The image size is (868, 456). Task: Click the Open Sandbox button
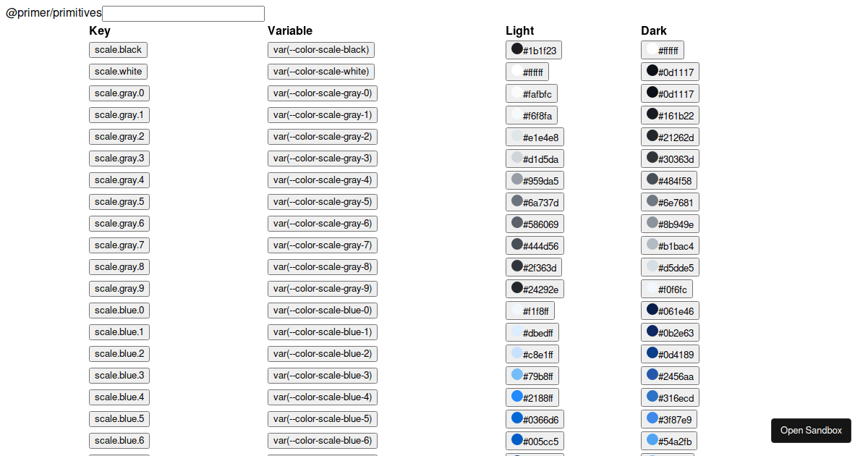pos(811,430)
